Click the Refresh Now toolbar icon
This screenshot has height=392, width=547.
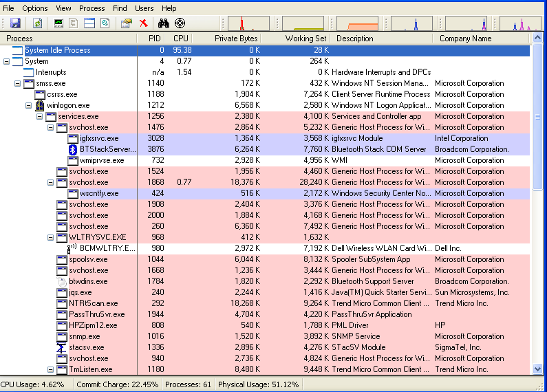tap(37, 23)
